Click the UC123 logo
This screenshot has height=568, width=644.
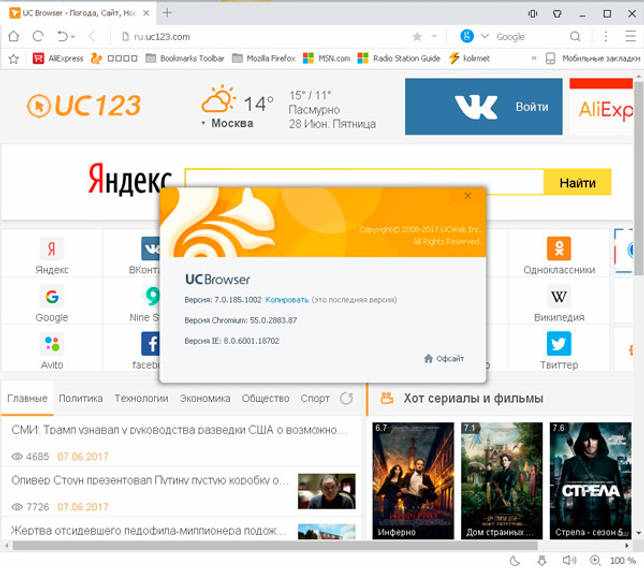click(84, 106)
